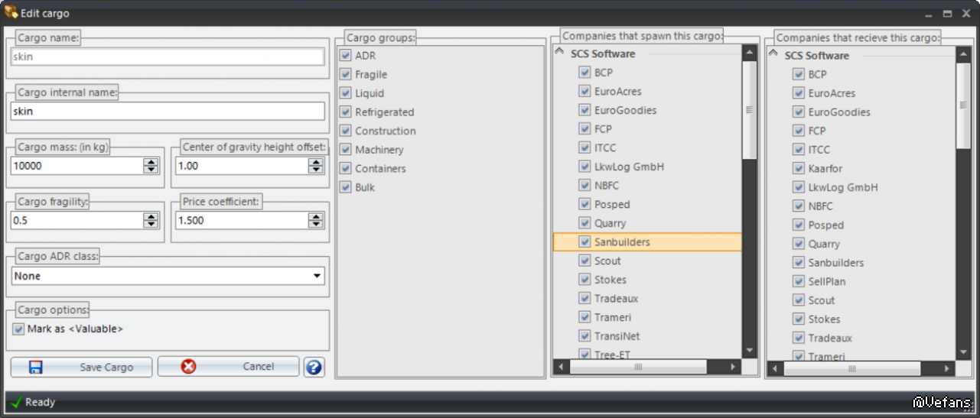Screen dimensions: 980x418
Task: Toggle Trameri in spawn companies list
Action: pos(584,317)
